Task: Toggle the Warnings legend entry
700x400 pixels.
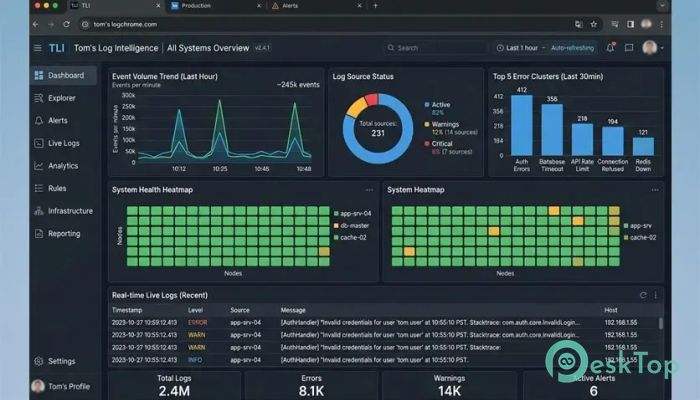Action: (x=442, y=124)
